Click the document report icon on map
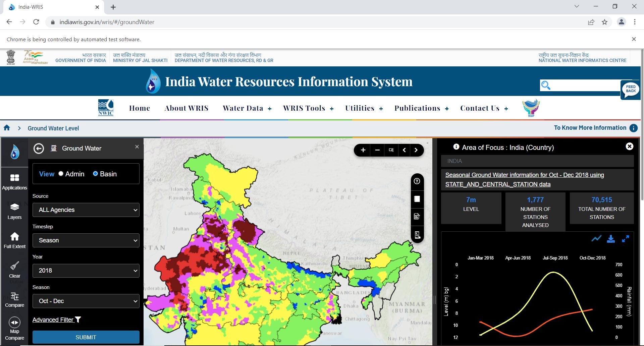Screen dimensions: 644x346 click(x=417, y=217)
